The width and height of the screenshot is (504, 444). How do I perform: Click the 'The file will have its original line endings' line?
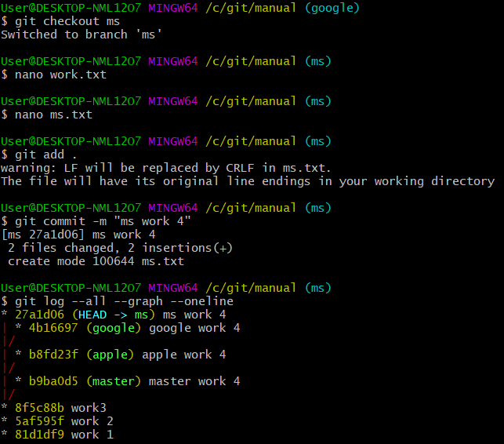point(248,181)
